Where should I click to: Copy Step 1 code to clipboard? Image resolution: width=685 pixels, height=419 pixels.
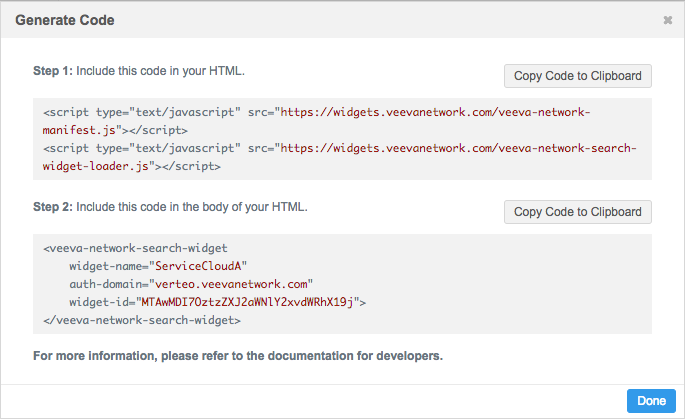click(x=578, y=76)
